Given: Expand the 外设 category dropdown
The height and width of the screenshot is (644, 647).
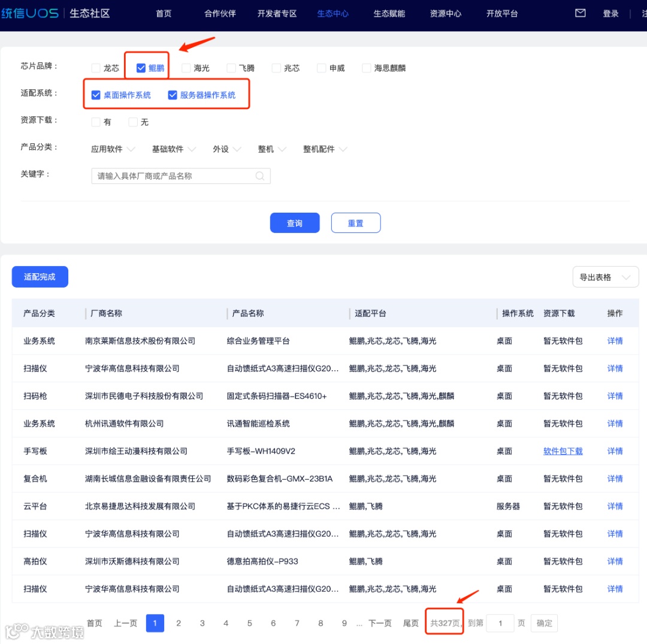Looking at the screenshot, I should click(x=226, y=149).
